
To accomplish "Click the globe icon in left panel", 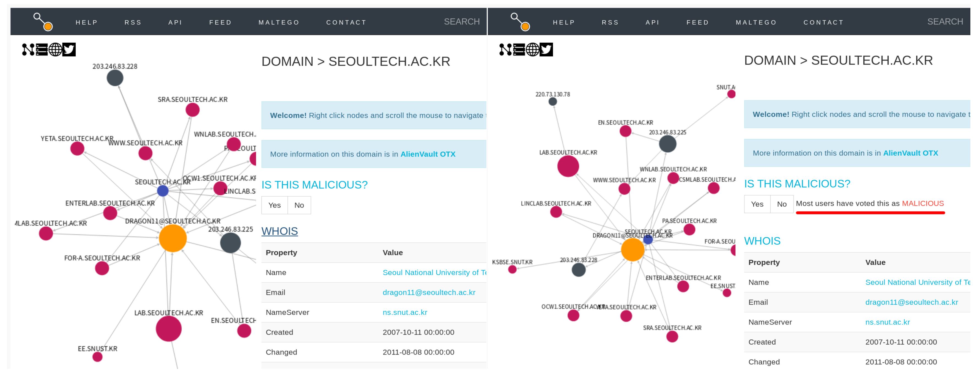I will pyautogui.click(x=55, y=50).
